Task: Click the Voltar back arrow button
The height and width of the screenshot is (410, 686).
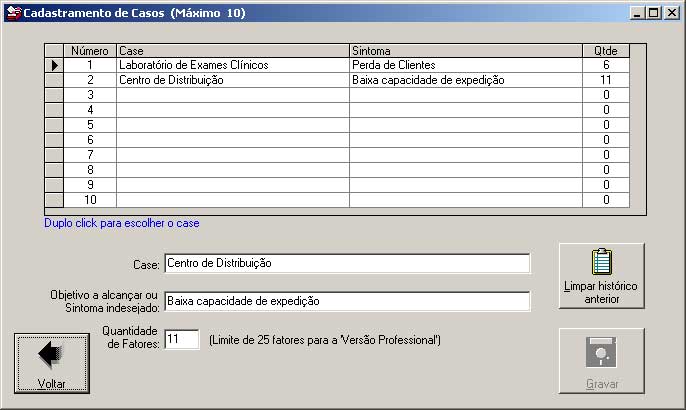Action: point(52,363)
